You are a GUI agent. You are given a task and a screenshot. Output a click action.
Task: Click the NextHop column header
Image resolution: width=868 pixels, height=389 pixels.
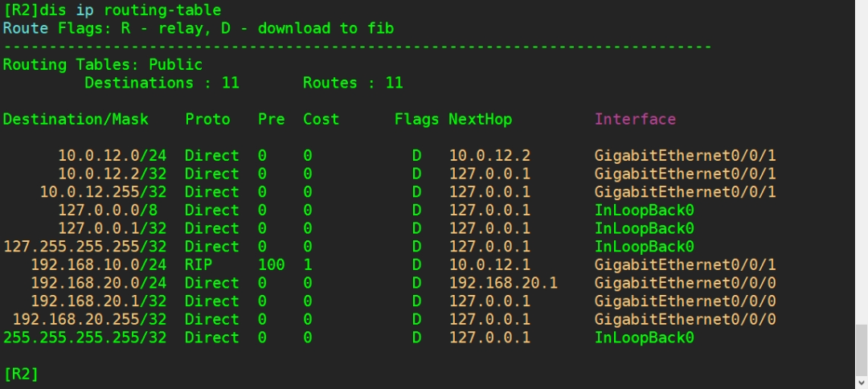click(x=480, y=119)
